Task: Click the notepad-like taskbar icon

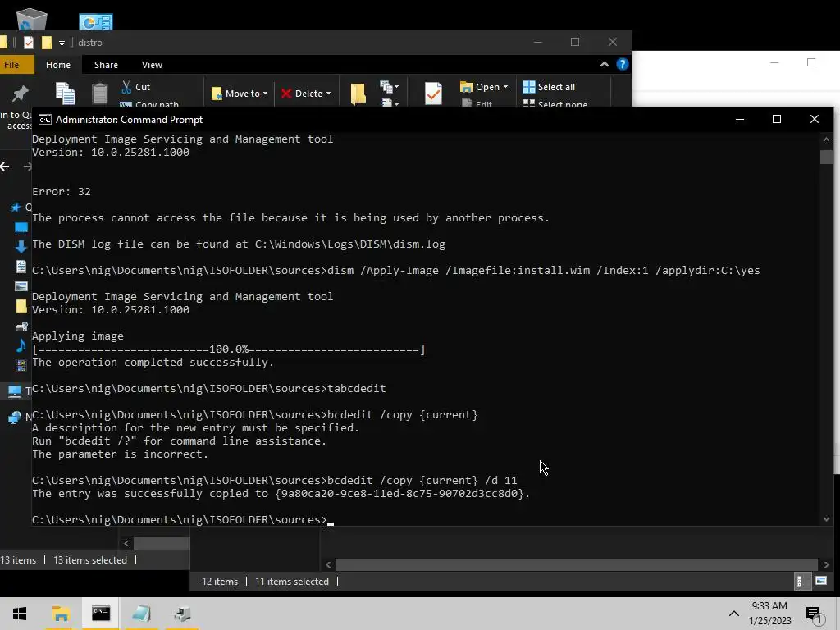Action: coord(141,614)
